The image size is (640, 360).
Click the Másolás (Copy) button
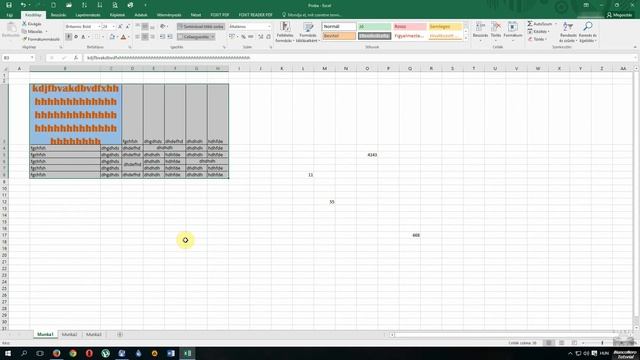[x=33, y=31]
